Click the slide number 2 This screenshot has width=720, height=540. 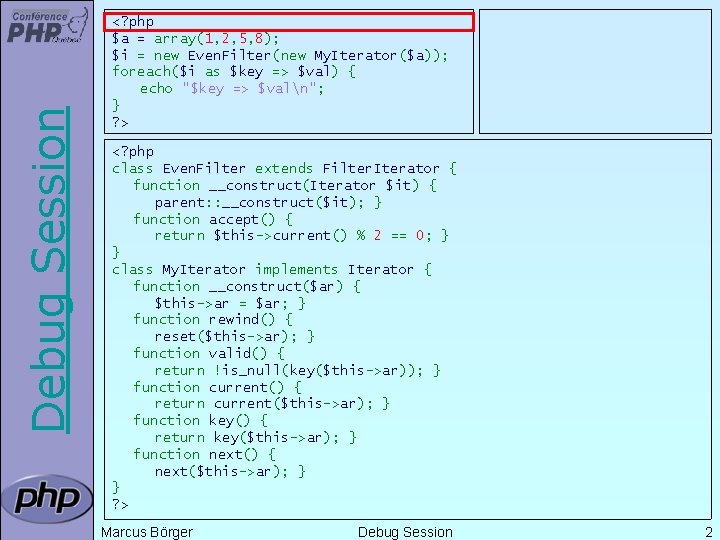pos(709,532)
